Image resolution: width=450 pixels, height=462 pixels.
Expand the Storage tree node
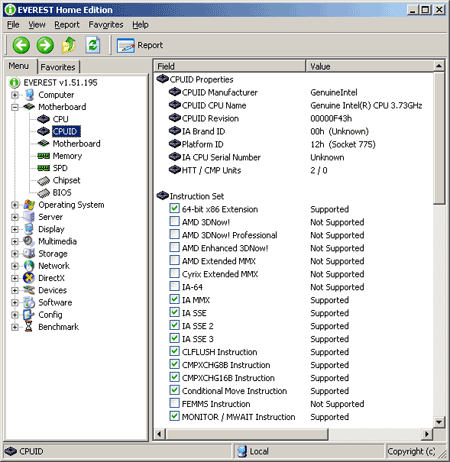pyautogui.click(x=15, y=254)
